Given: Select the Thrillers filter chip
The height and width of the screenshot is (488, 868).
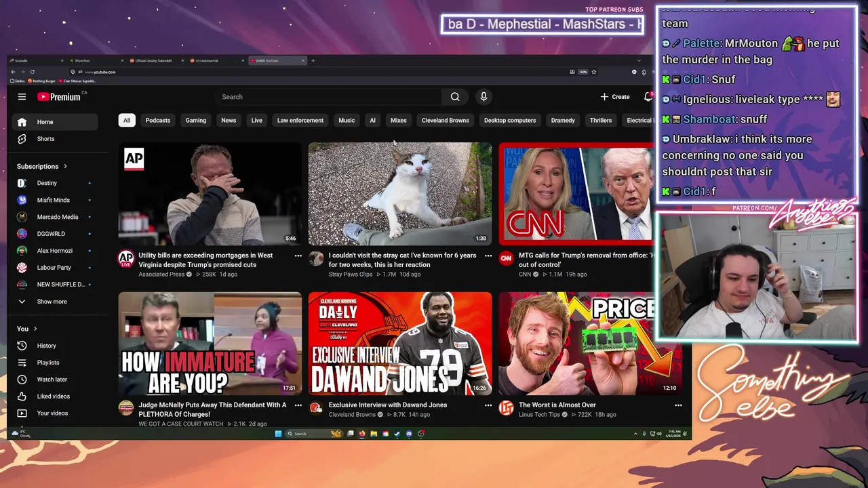Looking at the screenshot, I should 601,121.
